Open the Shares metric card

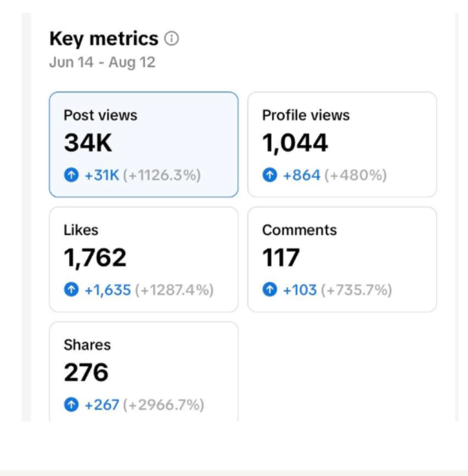[x=144, y=372]
